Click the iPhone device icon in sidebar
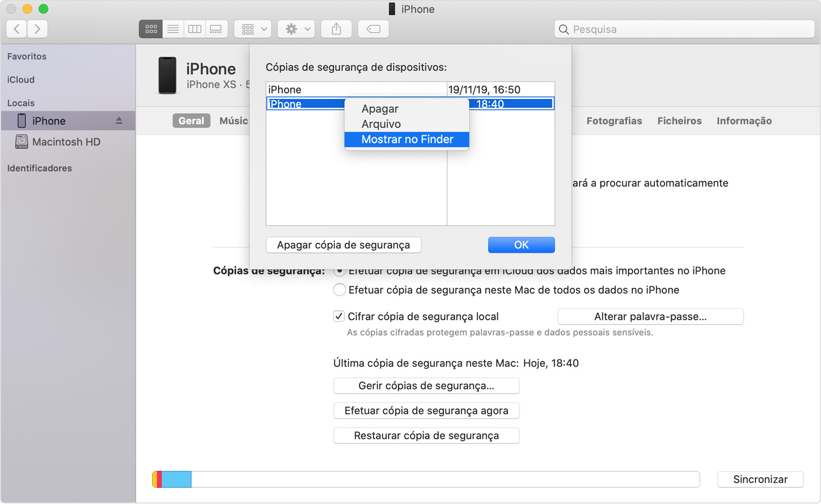Screen dimensions: 821x504 [22, 120]
